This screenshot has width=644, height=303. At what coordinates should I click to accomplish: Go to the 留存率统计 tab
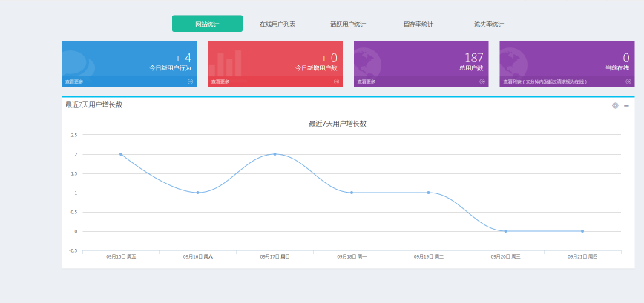pos(418,24)
